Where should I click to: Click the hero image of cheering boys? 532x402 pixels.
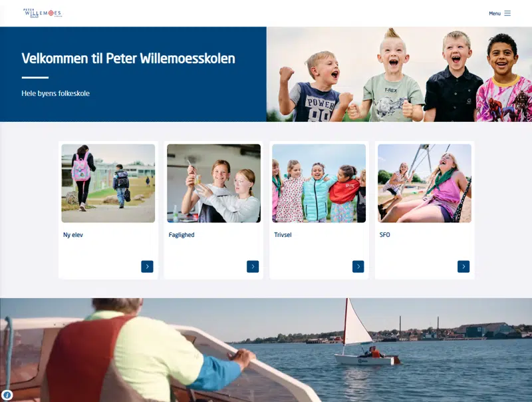pyautogui.click(x=399, y=74)
